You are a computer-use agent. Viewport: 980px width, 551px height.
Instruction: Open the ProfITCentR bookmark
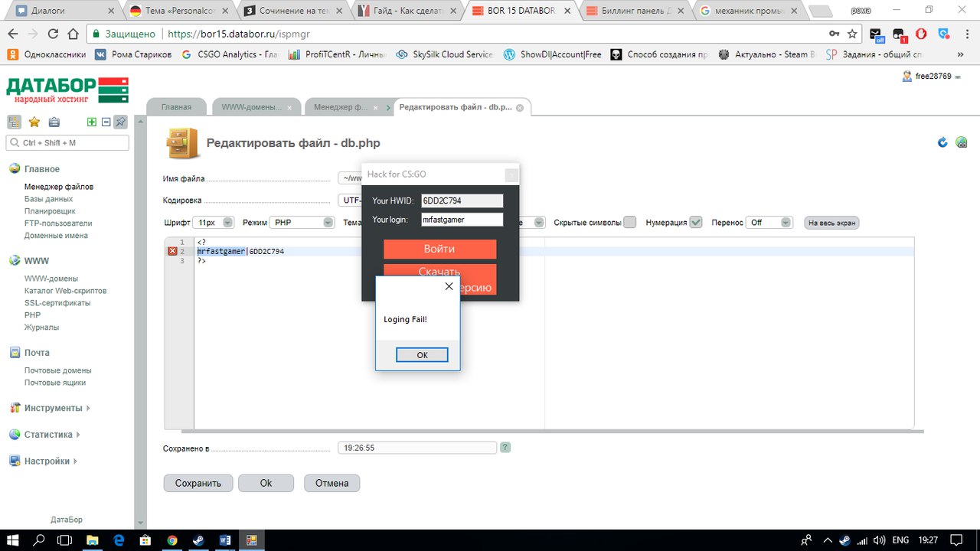point(337,54)
